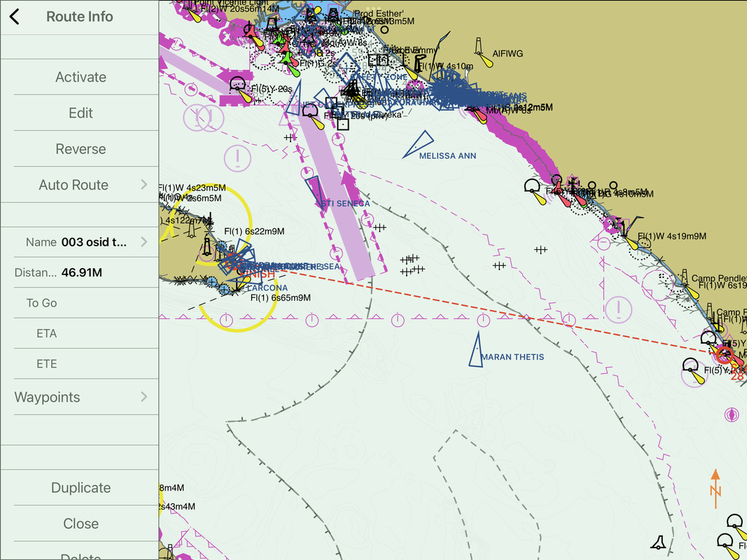
Task: Select the Camp Pendleton light label
Action: [x=718, y=278]
